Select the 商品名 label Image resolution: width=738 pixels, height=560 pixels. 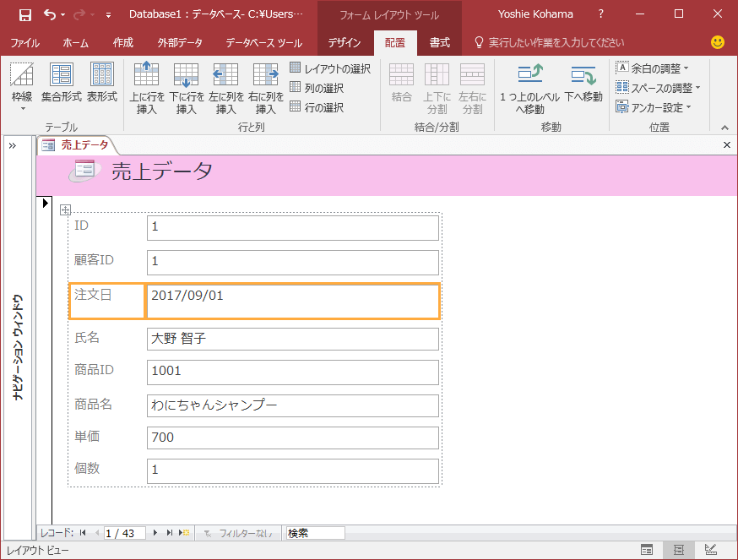point(93,404)
